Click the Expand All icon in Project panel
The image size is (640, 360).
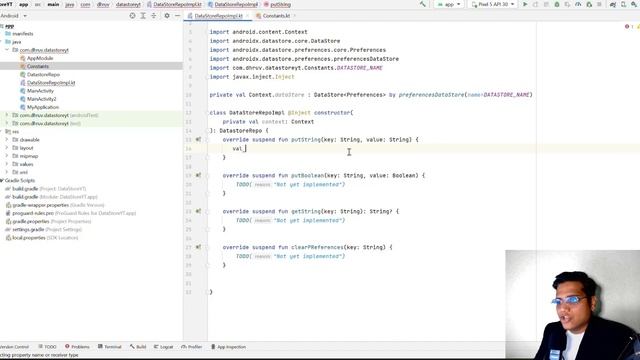143,16
